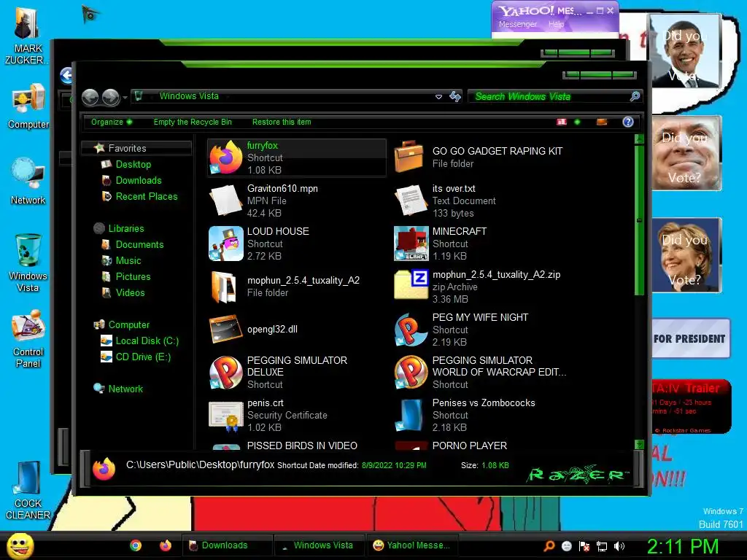Switch to Windows Vista taskbar window
The image size is (747, 560).
click(x=320, y=545)
